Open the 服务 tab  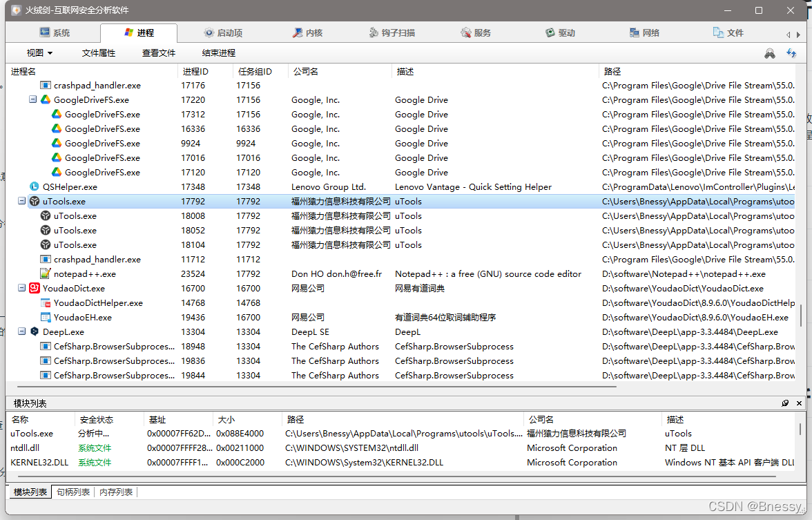coord(476,32)
